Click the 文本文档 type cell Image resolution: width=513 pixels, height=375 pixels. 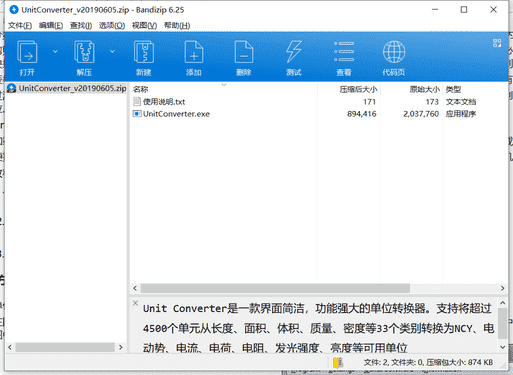(461, 102)
